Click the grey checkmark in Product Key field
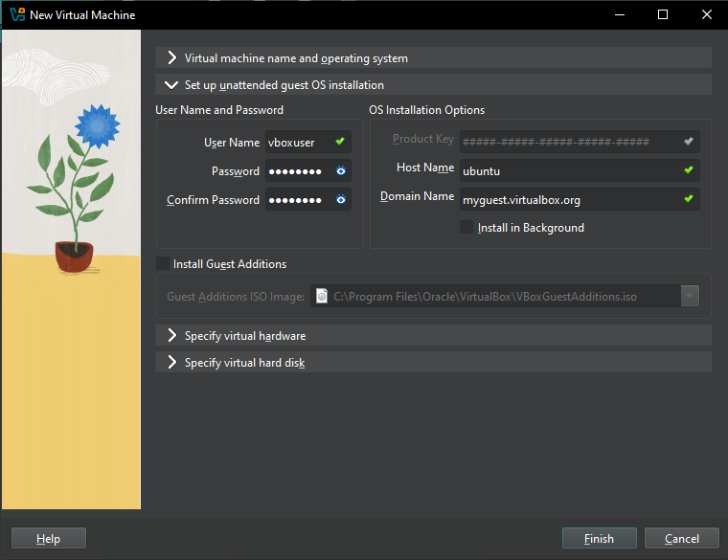The image size is (728, 560). click(688, 141)
